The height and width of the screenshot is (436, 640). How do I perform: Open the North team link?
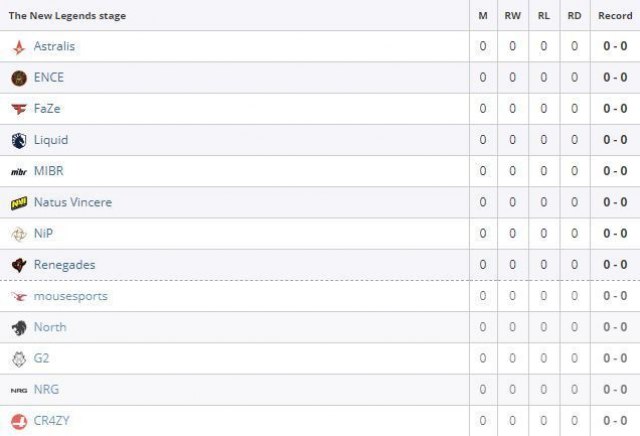pos(50,327)
